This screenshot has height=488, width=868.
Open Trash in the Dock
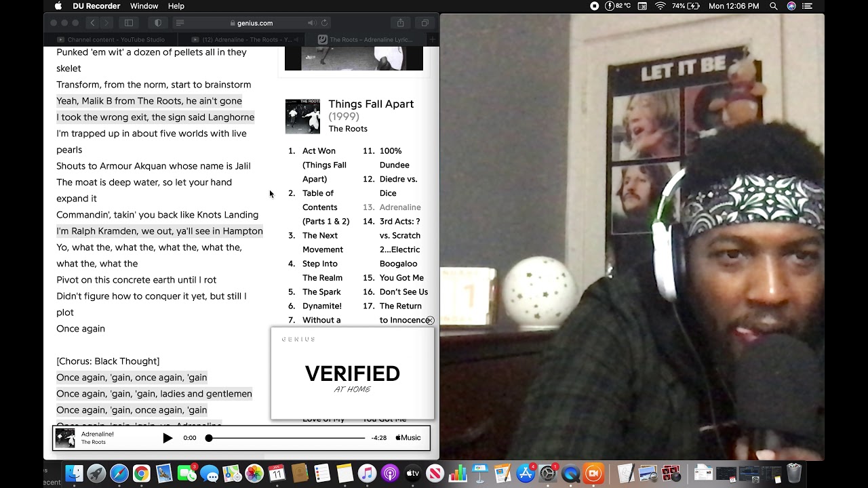point(794,473)
